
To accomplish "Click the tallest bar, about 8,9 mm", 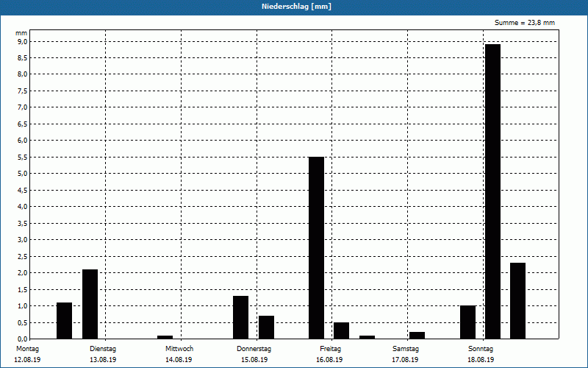I will [x=492, y=191].
